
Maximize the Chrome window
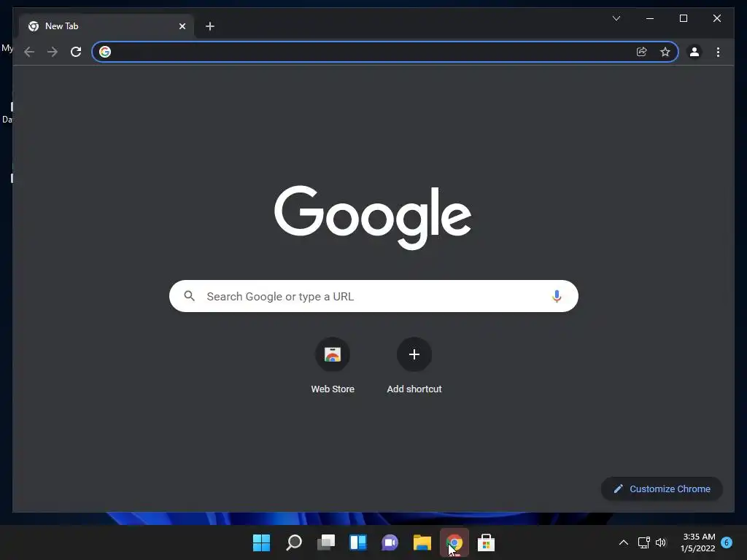coord(683,18)
